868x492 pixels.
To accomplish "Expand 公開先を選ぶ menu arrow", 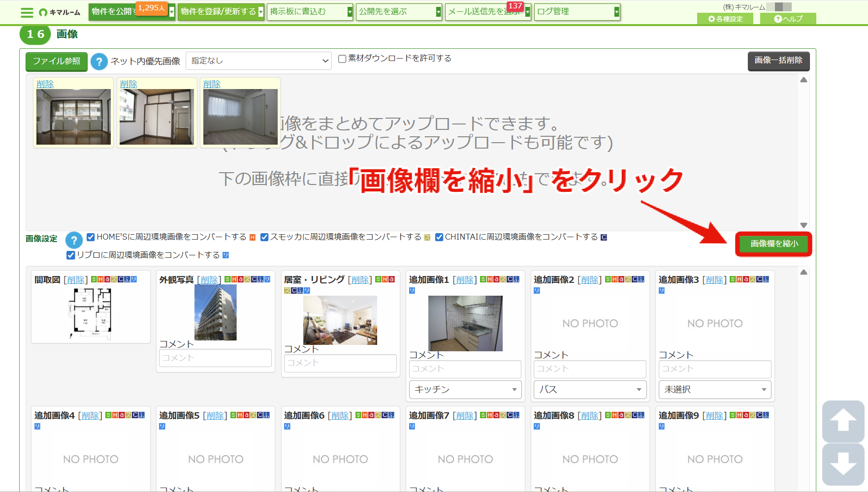I will click(x=439, y=12).
